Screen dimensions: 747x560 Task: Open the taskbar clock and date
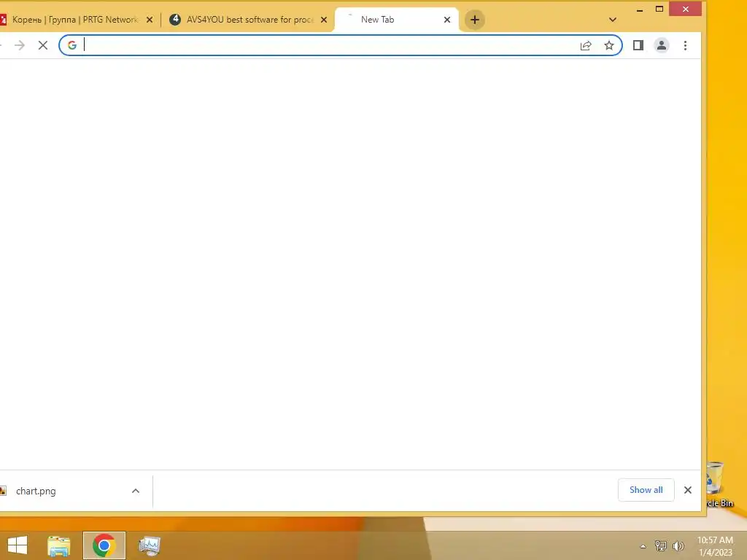715,546
